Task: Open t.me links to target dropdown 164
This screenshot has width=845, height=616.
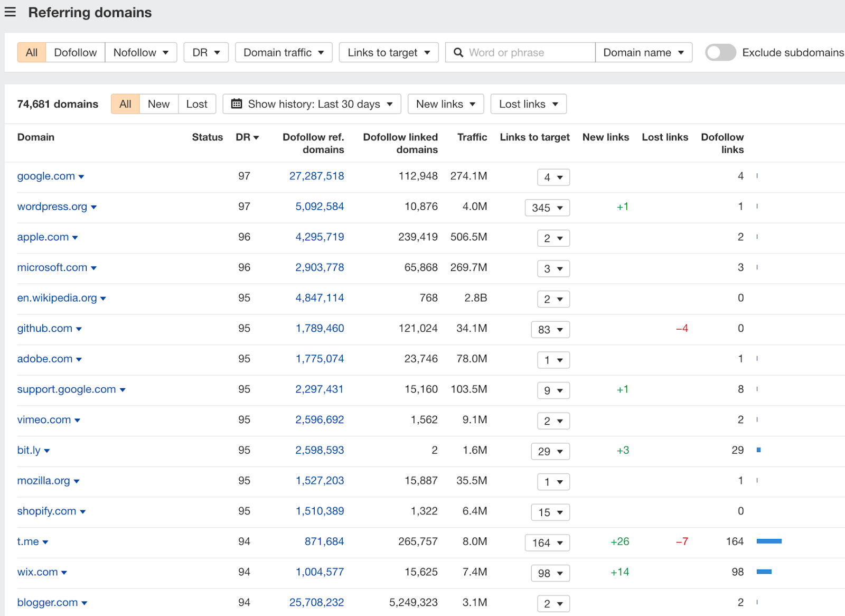Action: click(x=547, y=543)
